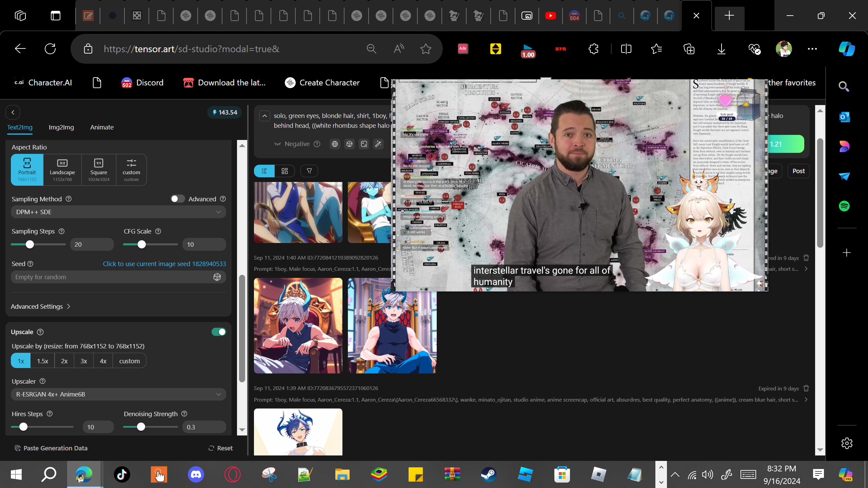Image resolution: width=868 pixels, height=488 pixels.
Task: Open the Sampling Method DPM++ SDE dropdown
Action: (x=118, y=212)
